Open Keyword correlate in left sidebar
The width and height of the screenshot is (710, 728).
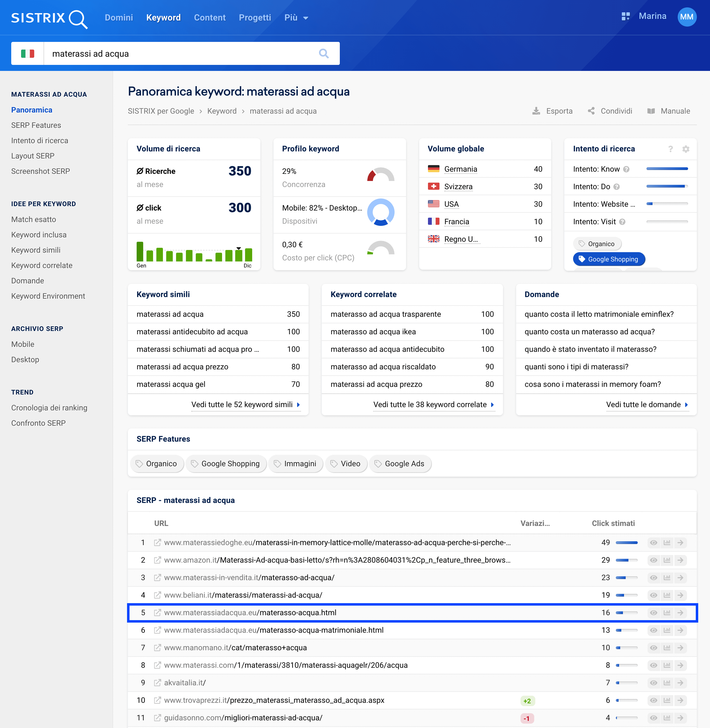pos(42,265)
